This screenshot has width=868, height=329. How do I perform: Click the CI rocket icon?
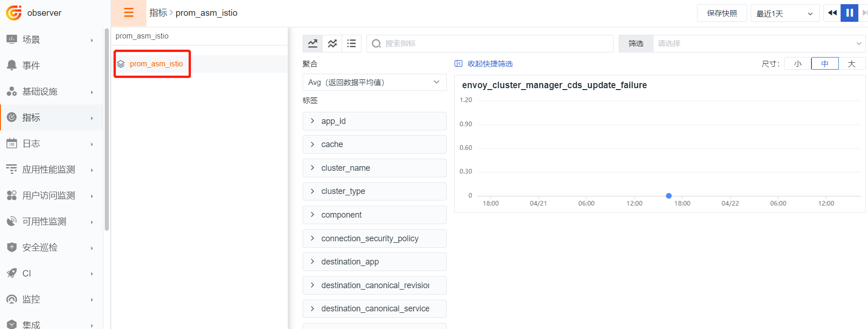click(x=12, y=273)
